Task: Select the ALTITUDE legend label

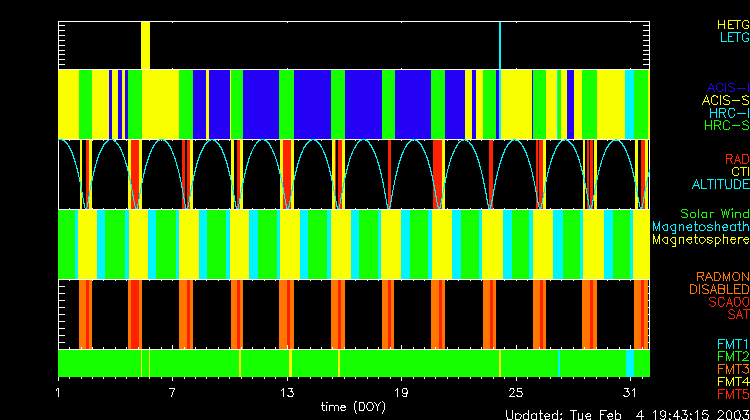Action: [720, 185]
